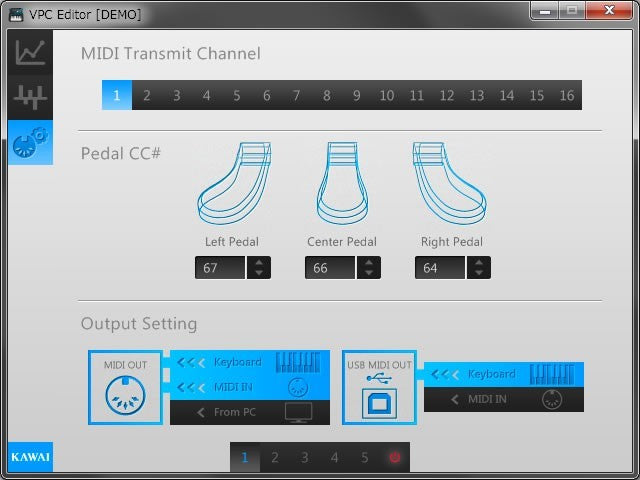Select MIDI transmit channel 15
The height and width of the screenshot is (480, 640).
tap(537, 95)
